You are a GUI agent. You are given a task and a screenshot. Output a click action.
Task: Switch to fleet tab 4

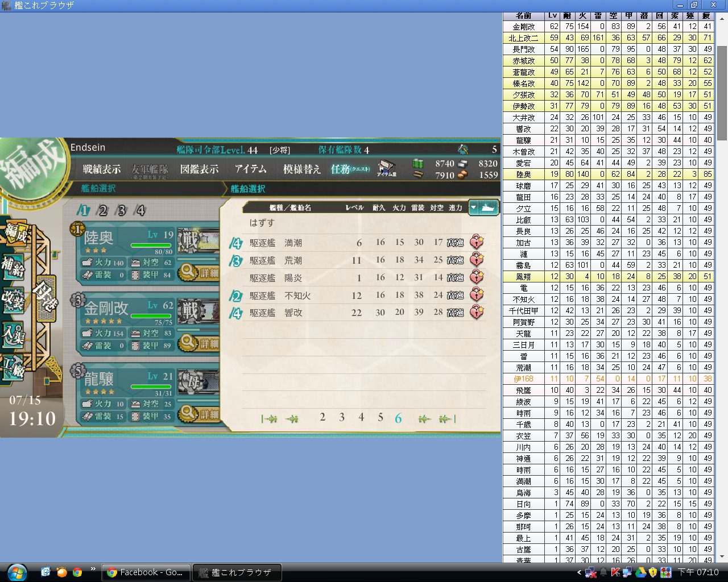coord(140,211)
